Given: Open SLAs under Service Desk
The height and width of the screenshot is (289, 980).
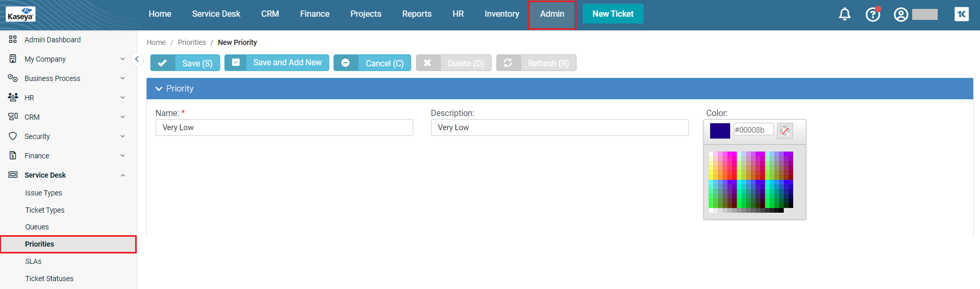Looking at the screenshot, I should coord(33,261).
